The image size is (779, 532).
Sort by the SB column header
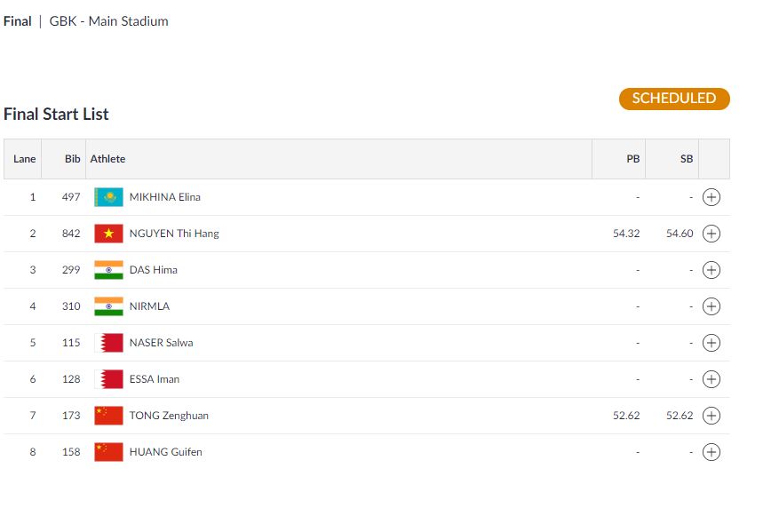coord(686,159)
